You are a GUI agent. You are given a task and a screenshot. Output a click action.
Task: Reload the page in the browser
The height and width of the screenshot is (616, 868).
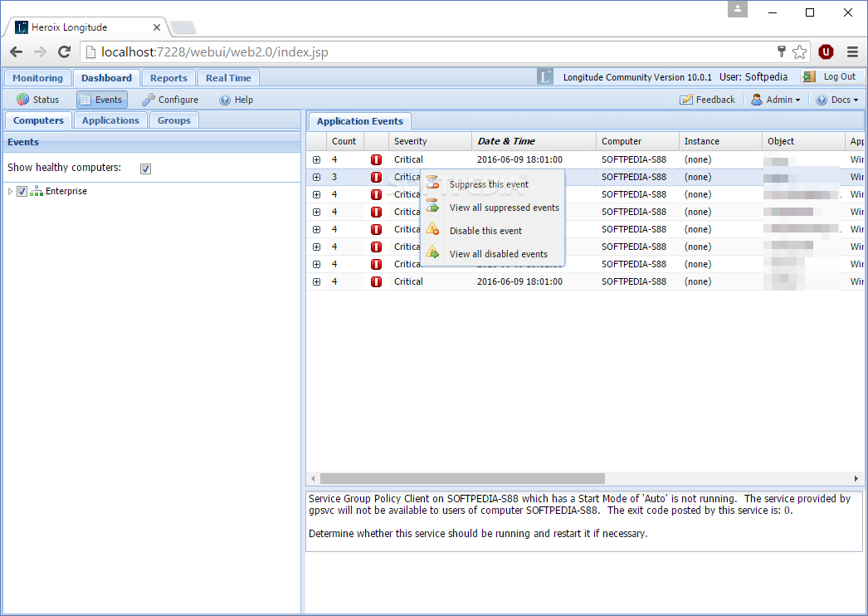(64, 52)
